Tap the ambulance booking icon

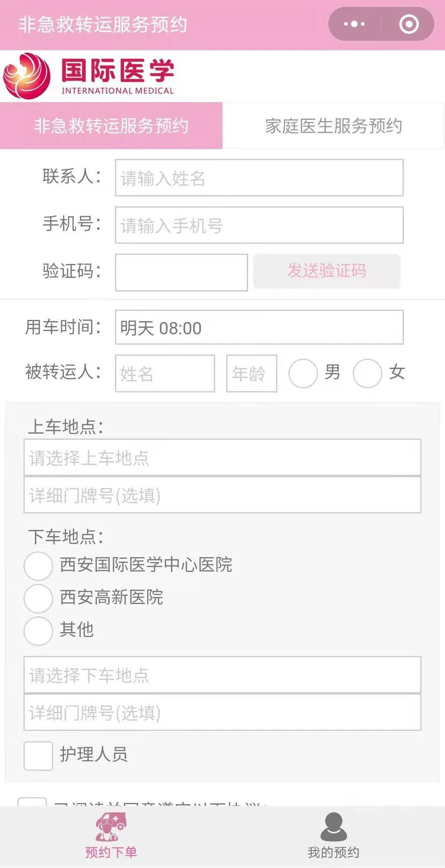(111, 827)
